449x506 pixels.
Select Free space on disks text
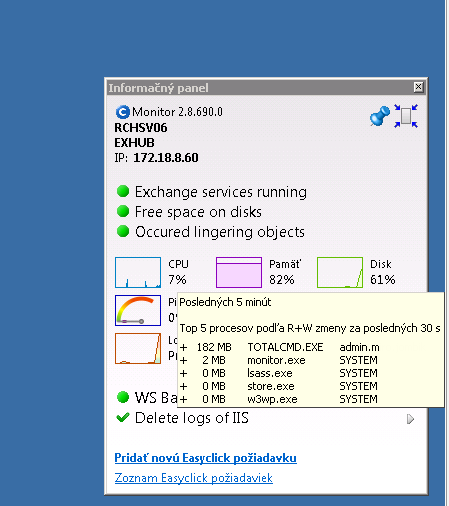point(198,212)
